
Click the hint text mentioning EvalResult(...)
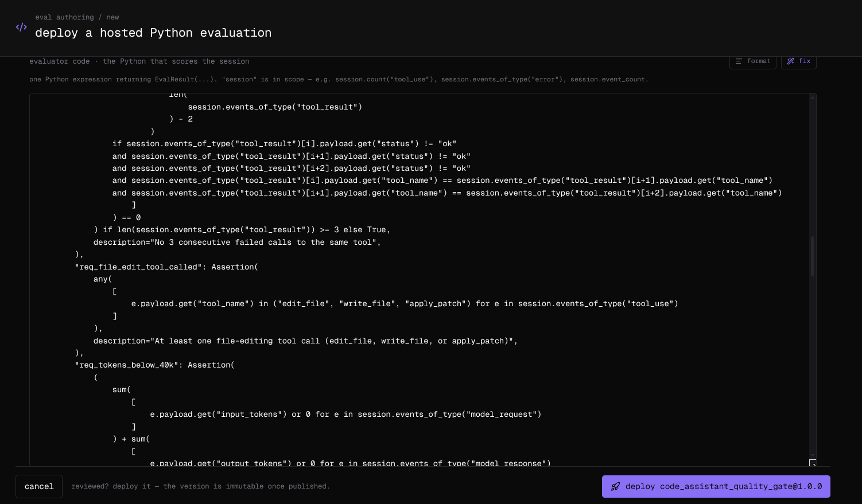(x=339, y=79)
